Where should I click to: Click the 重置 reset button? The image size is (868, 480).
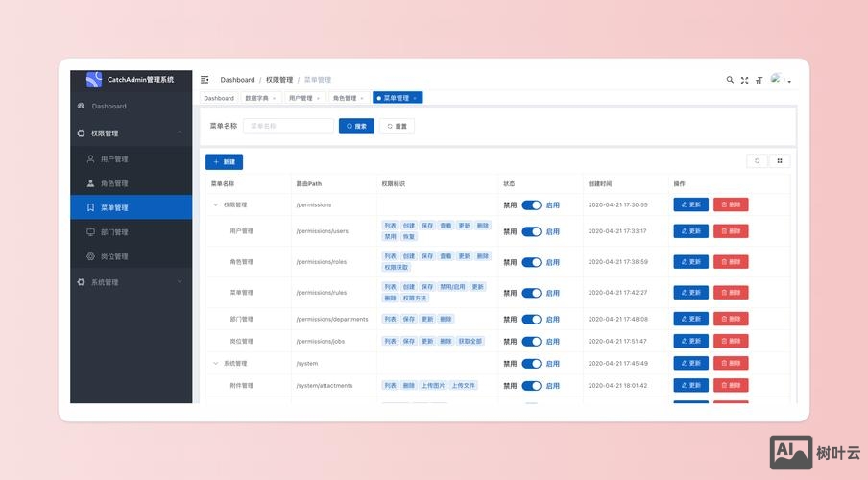pyautogui.click(x=397, y=126)
